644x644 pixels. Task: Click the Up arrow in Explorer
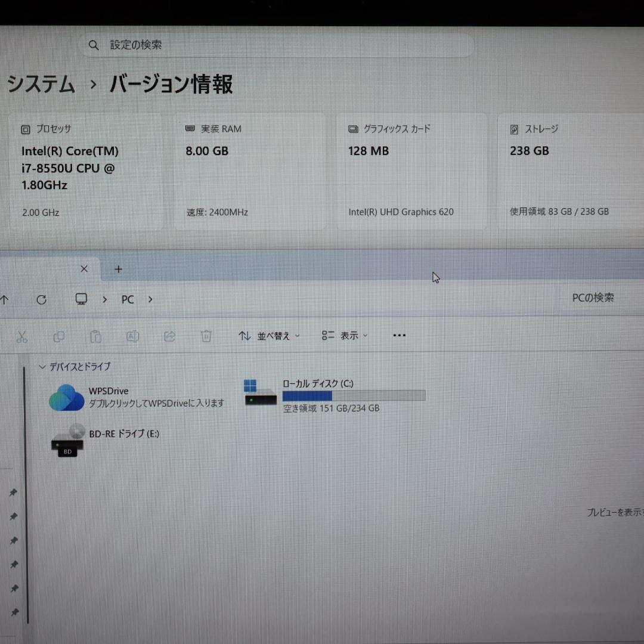point(4,300)
